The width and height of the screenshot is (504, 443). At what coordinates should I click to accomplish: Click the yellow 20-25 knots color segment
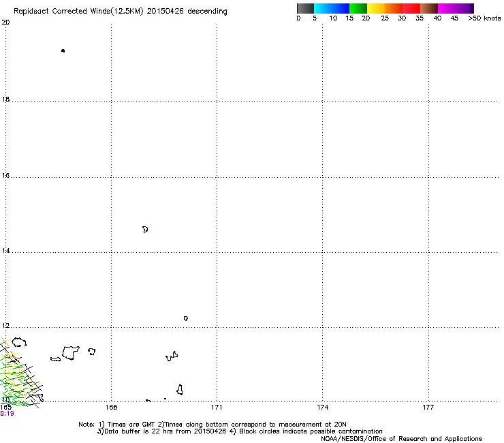pos(376,8)
